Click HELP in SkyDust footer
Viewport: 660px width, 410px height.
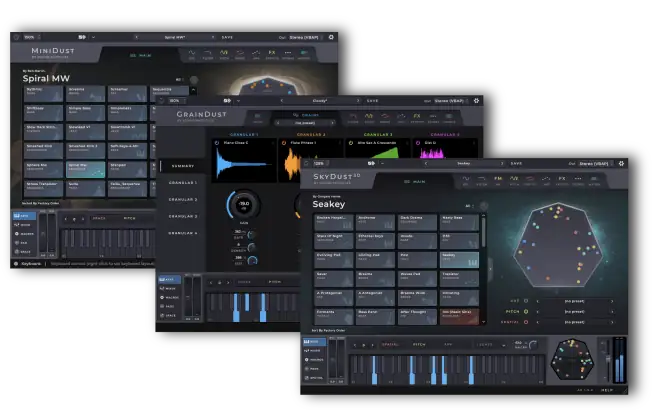pyautogui.click(x=607, y=390)
